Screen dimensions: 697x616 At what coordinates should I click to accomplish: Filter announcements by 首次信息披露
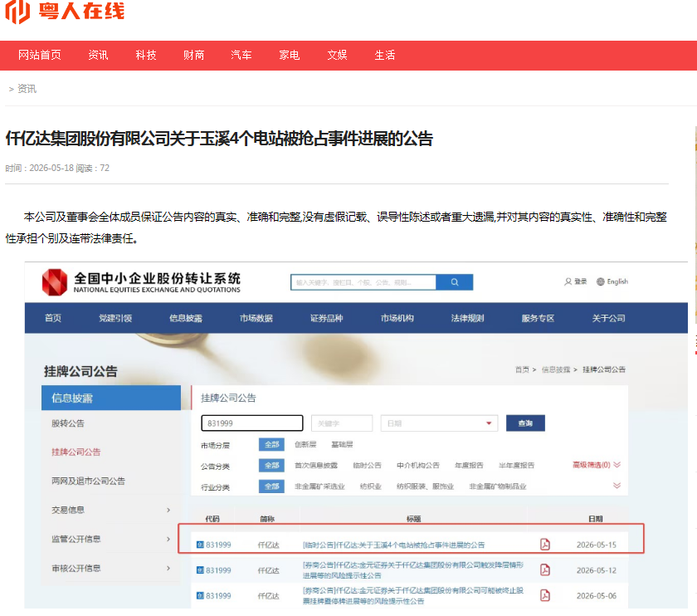[x=316, y=465]
